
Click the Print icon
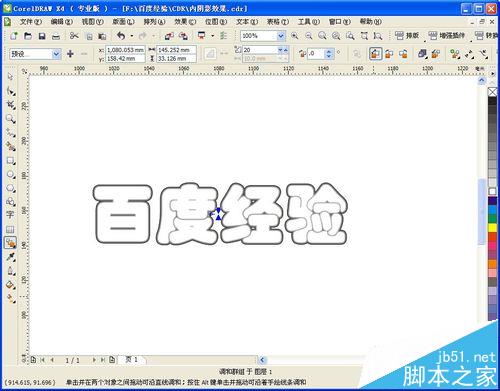tap(56, 36)
